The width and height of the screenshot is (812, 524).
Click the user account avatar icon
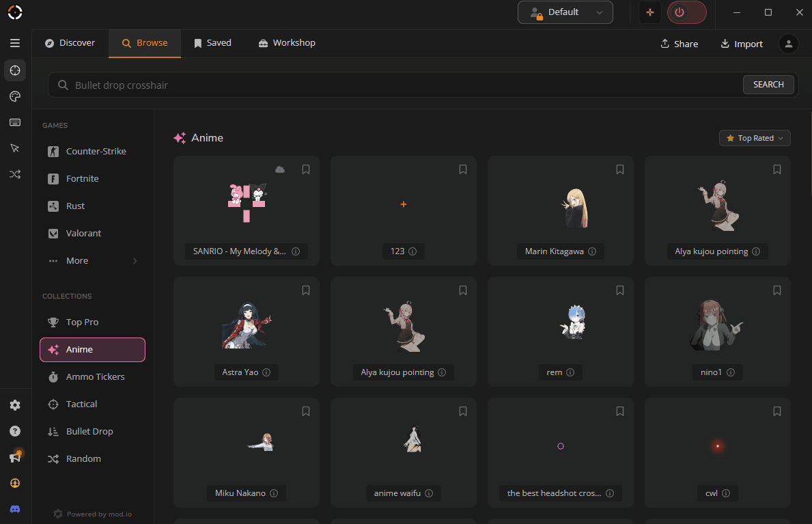788,44
